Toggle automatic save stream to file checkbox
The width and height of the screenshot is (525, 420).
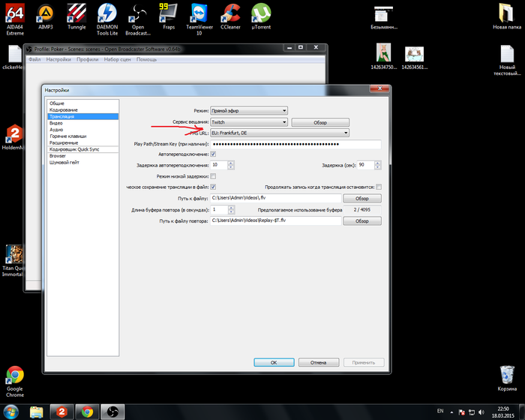pyautogui.click(x=213, y=187)
